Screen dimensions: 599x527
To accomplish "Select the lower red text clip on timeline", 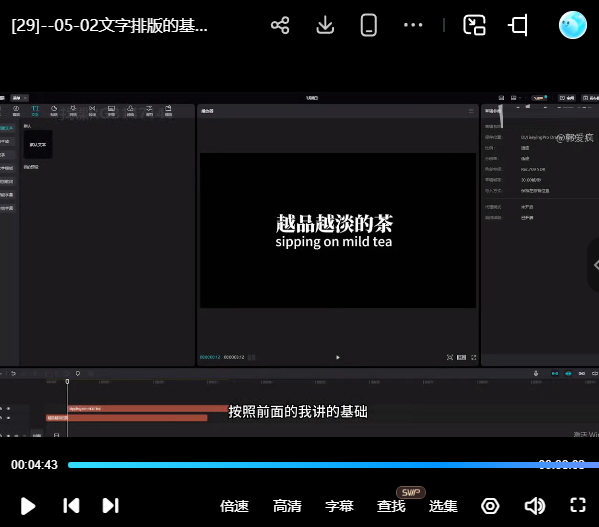I will coord(126,418).
